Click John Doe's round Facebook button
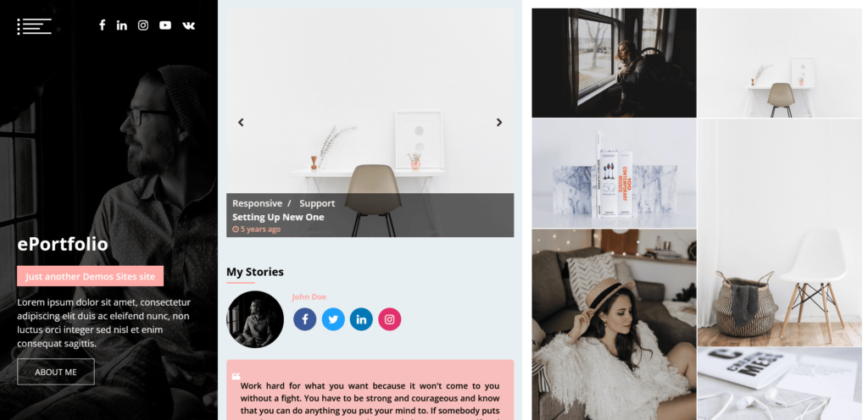Screen dimensions: 868x420 click(304, 319)
